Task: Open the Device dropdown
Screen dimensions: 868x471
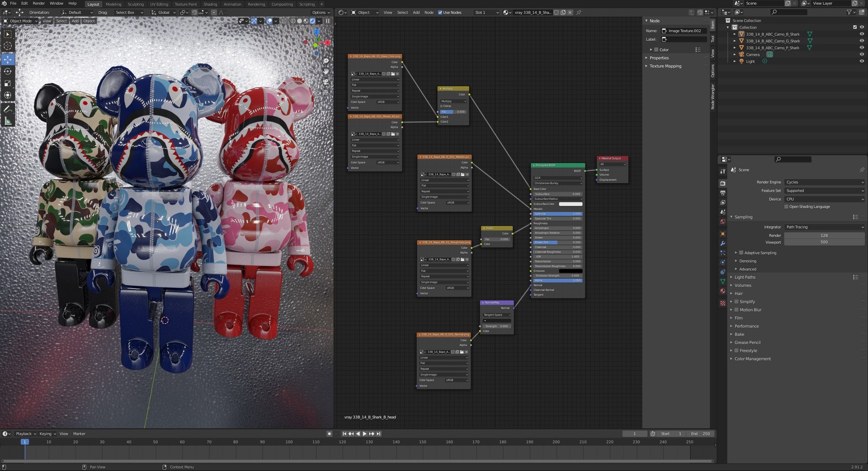Action: click(825, 199)
